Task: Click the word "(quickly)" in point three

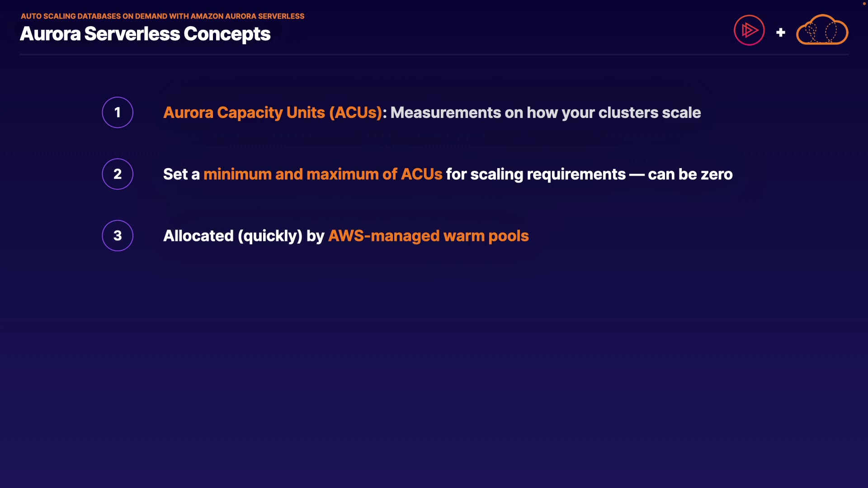Action: coord(270,236)
